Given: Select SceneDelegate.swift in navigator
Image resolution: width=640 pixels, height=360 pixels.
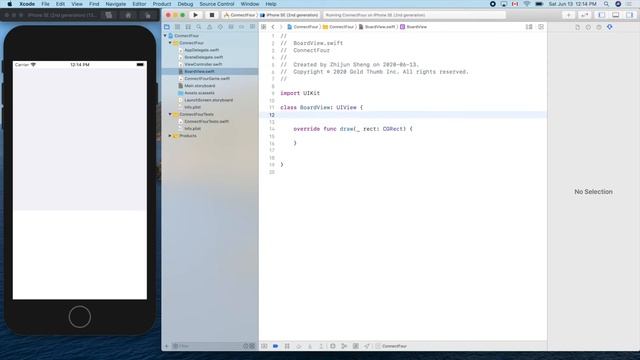Looking at the screenshot, I should pyautogui.click(x=203, y=57).
